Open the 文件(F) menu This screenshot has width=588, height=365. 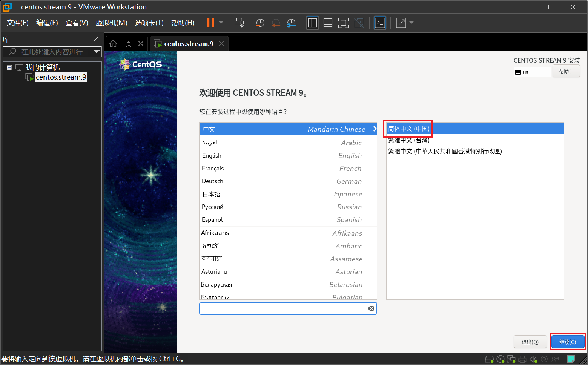[x=18, y=23]
